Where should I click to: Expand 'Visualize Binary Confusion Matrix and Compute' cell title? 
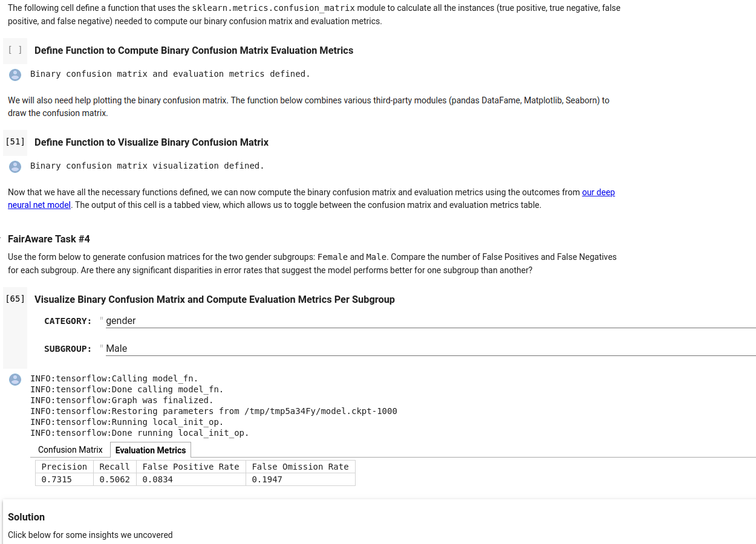[214, 300]
